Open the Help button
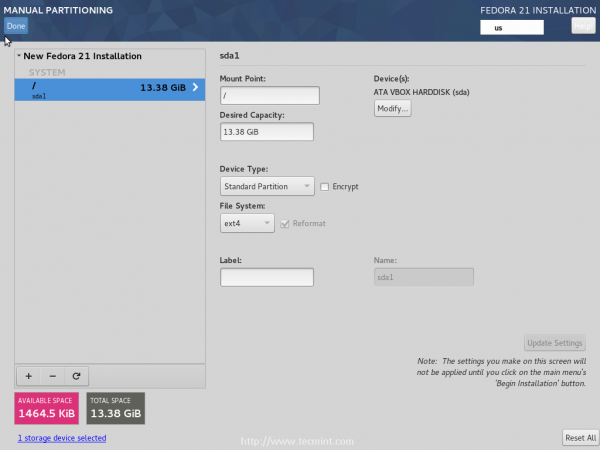 pyautogui.click(x=583, y=26)
